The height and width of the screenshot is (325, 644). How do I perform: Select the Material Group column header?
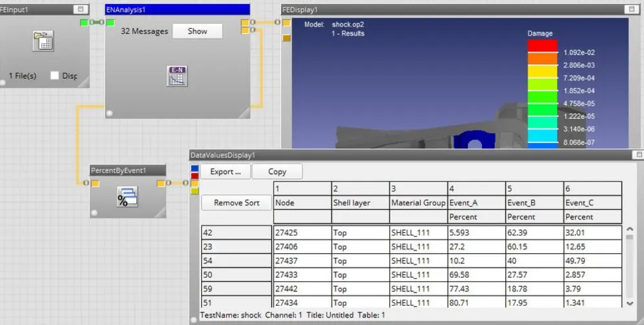[x=417, y=203]
